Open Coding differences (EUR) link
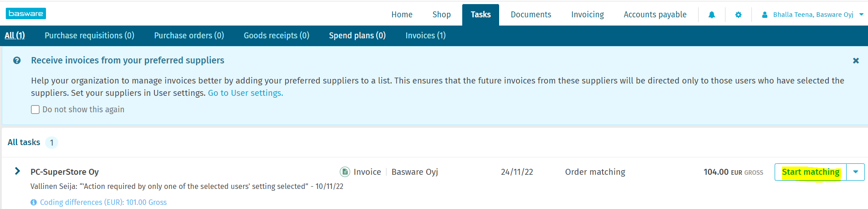868x209 pixels. [103, 202]
